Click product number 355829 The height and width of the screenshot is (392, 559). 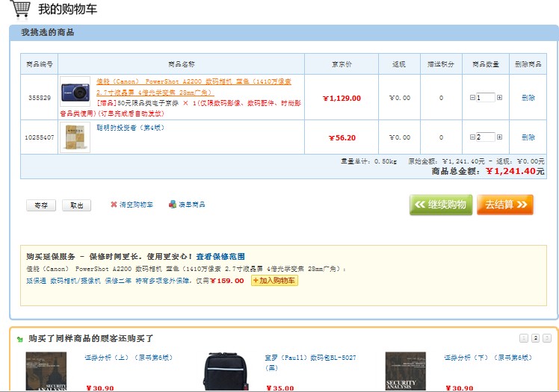coord(40,98)
